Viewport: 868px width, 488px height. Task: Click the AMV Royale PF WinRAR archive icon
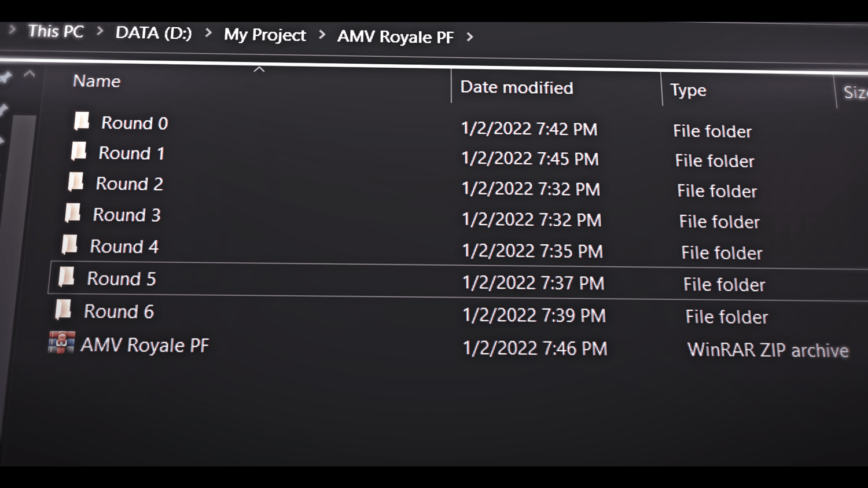pyautogui.click(x=61, y=343)
